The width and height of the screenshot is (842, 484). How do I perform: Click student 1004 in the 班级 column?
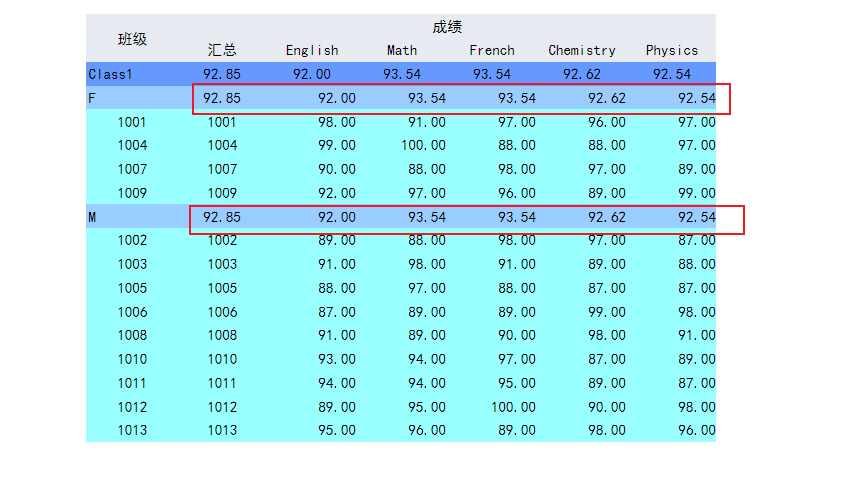pyautogui.click(x=132, y=145)
